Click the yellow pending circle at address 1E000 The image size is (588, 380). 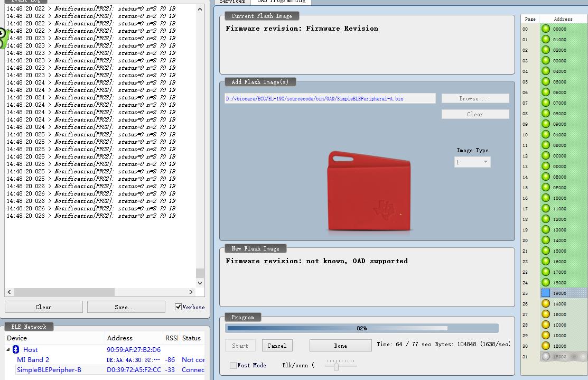click(546, 346)
